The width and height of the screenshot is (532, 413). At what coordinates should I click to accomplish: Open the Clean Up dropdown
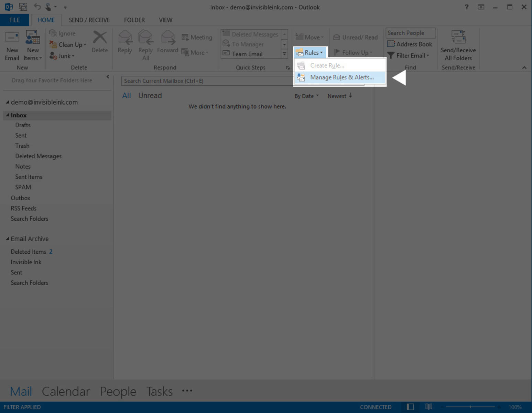click(x=68, y=45)
